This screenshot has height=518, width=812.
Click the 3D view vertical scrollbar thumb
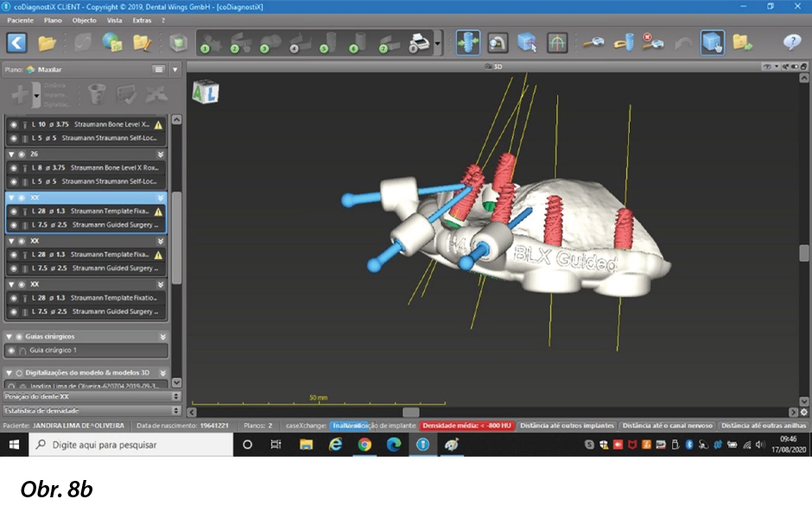(x=803, y=253)
